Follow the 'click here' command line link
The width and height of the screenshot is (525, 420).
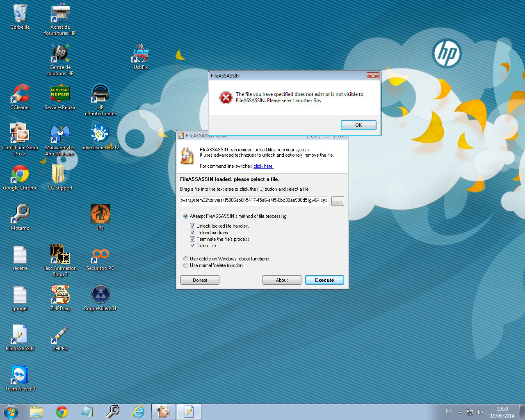pyautogui.click(x=263, y=166)
